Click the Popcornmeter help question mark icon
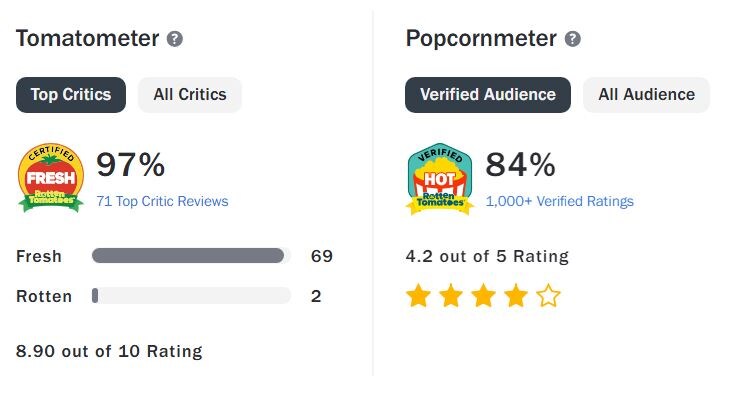Screen dimensions: 744x400 [x=573, y=39]
